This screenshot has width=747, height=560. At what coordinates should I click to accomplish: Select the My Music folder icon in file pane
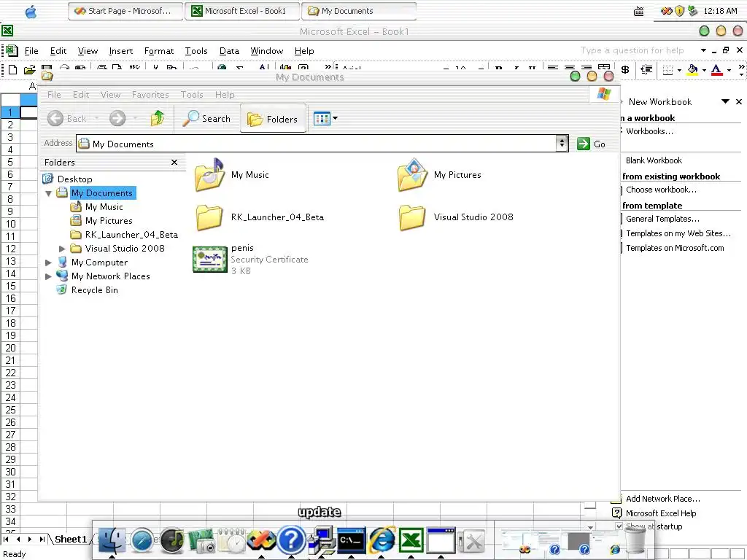209,175
